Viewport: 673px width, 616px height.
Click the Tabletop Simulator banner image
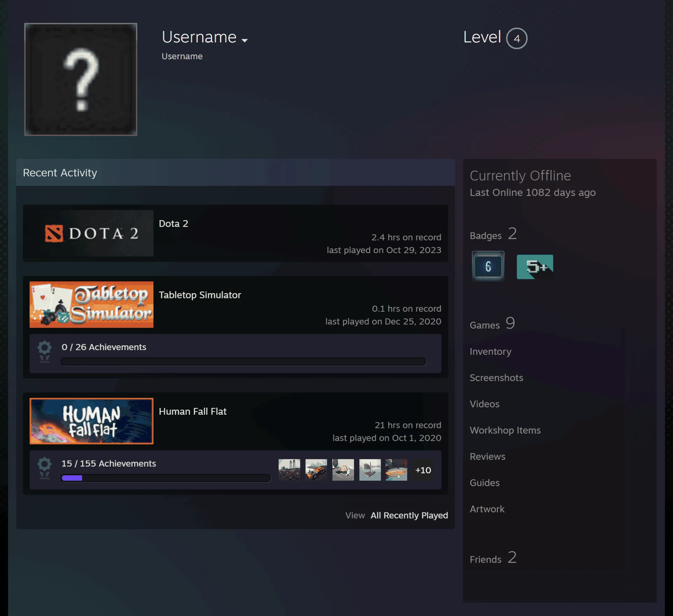91,304
